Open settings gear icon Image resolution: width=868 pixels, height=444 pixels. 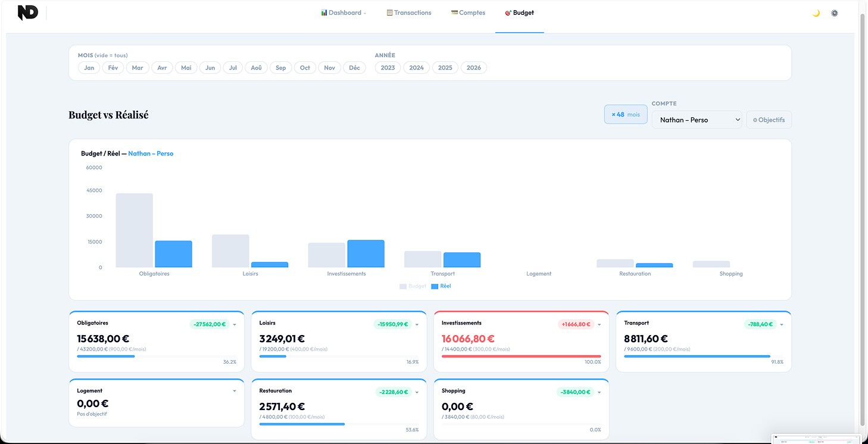coord(835,13)
